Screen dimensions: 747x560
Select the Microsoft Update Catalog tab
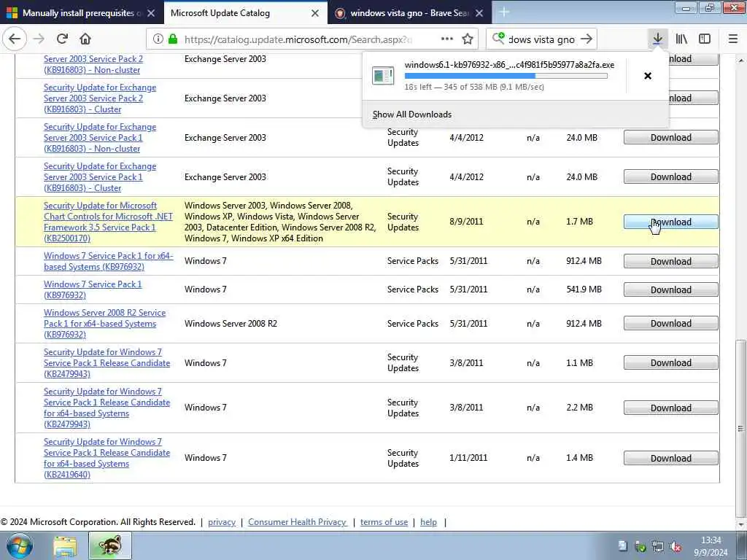click(x=245, y=13)
